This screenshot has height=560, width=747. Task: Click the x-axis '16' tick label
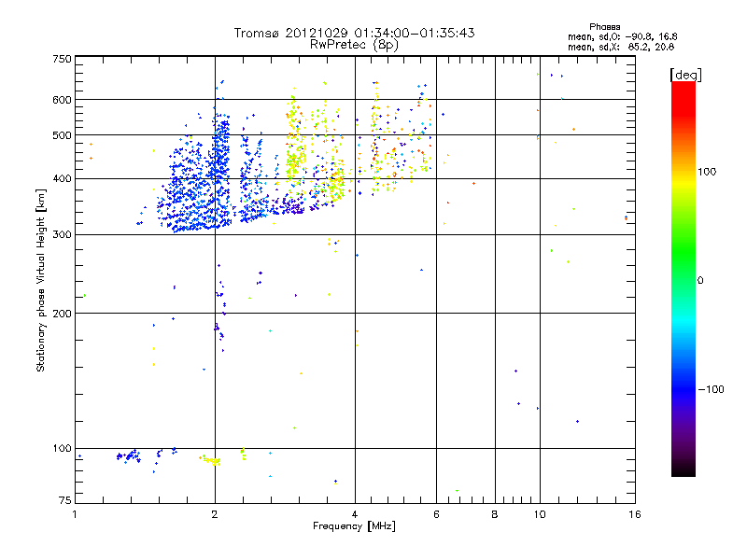point(635,514)
